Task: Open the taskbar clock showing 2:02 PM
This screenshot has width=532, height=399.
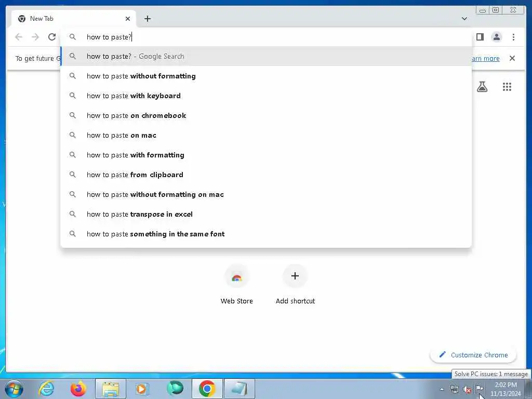Action: pyautogui.click(x=506, y=389)
